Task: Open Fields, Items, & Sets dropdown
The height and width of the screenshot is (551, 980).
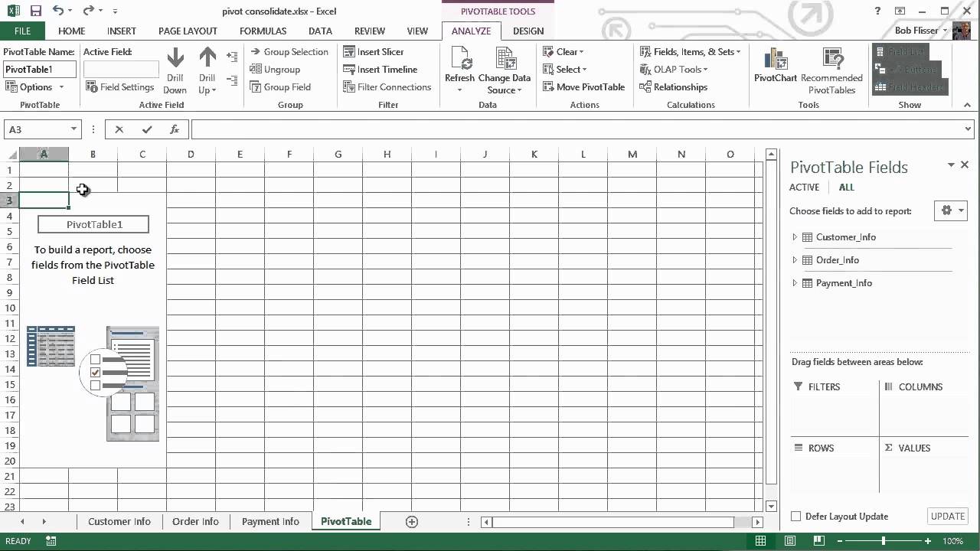Action: pyautogui.click(x=691, y=52)
